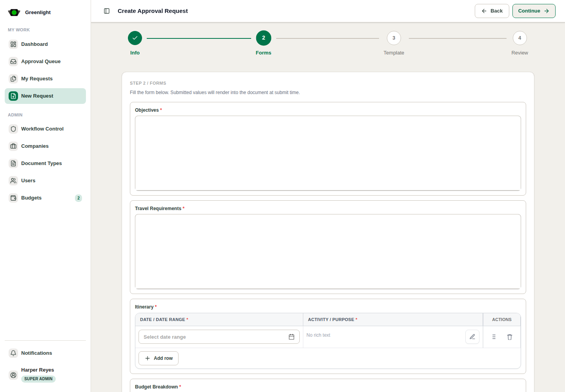
Task: Select step 3 Template circle
Action: pyautogui.click(x=394, y=38)
